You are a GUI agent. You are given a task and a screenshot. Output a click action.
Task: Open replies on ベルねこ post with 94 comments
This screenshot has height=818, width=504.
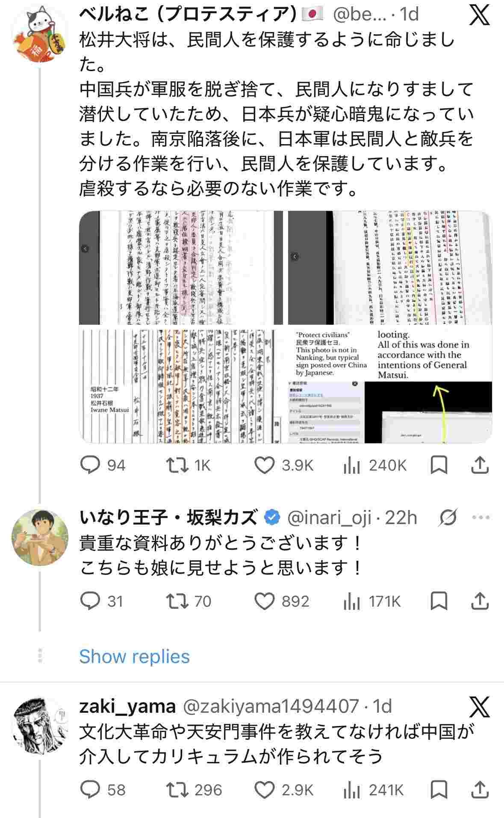coord(103,465)
